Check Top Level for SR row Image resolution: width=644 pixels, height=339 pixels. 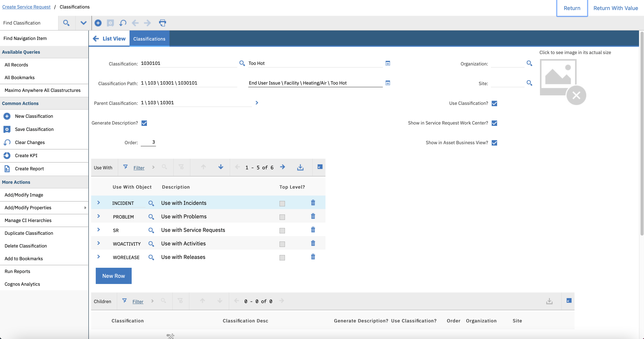282,231
